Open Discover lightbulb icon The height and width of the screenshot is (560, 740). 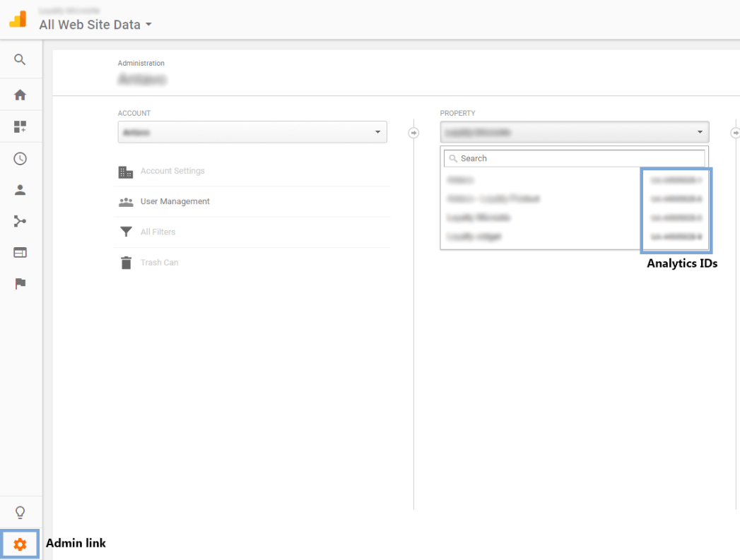pyautogui.click(x=20, y=512)
